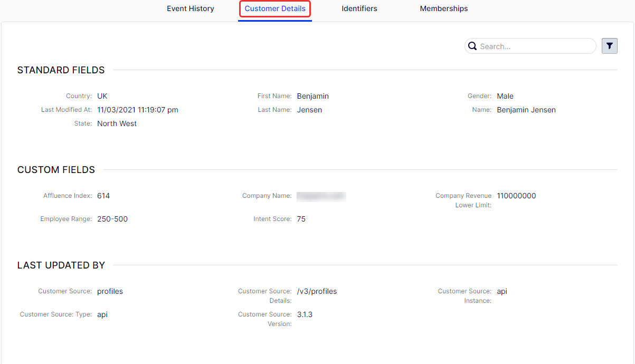Click the Standard Fields section heading
The width and height of the screenshot is (635, 364).
coord(61,70)
